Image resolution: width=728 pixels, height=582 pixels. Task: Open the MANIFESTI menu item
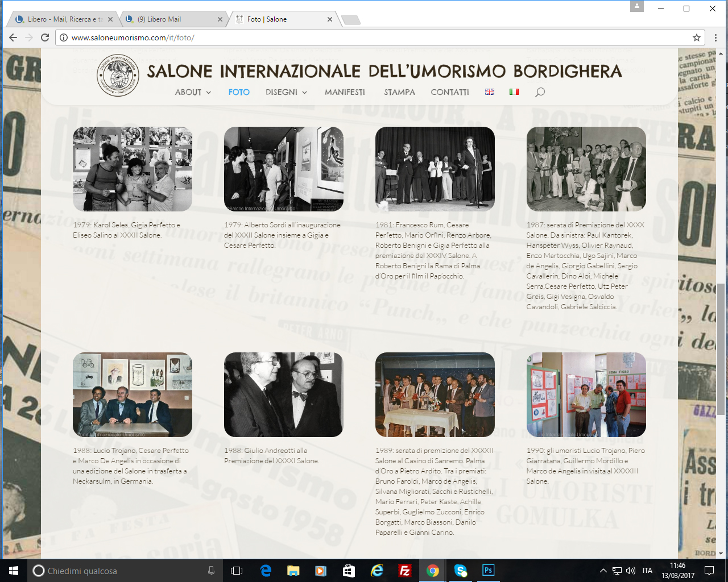pyautogui.click(x=345, y=92)
